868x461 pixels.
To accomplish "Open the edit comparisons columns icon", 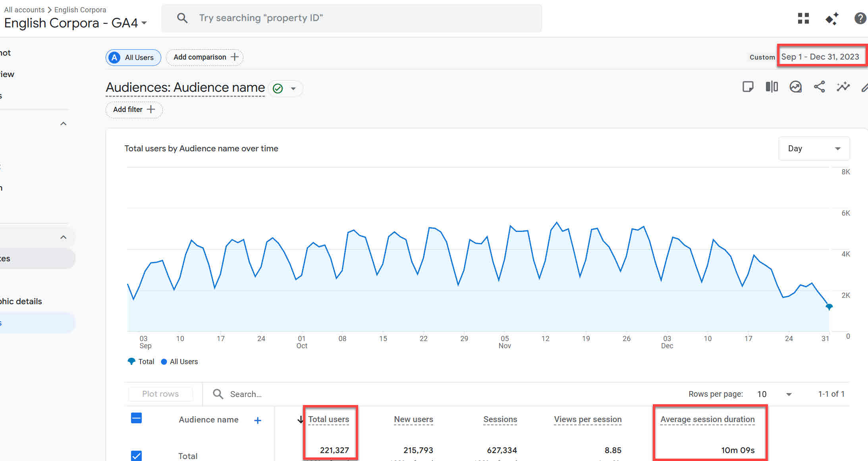I will click(772, 87).
